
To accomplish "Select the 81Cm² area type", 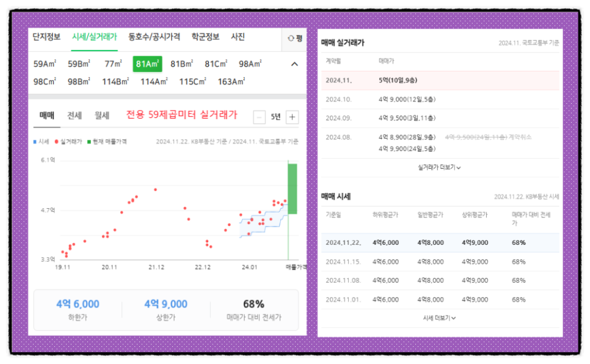I will click(x=216, y=64).
